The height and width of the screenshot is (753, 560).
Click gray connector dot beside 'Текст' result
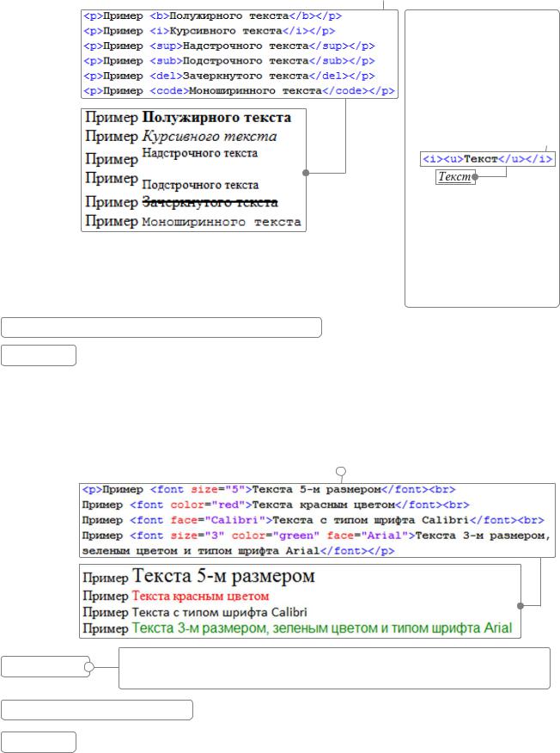[475, 177]
